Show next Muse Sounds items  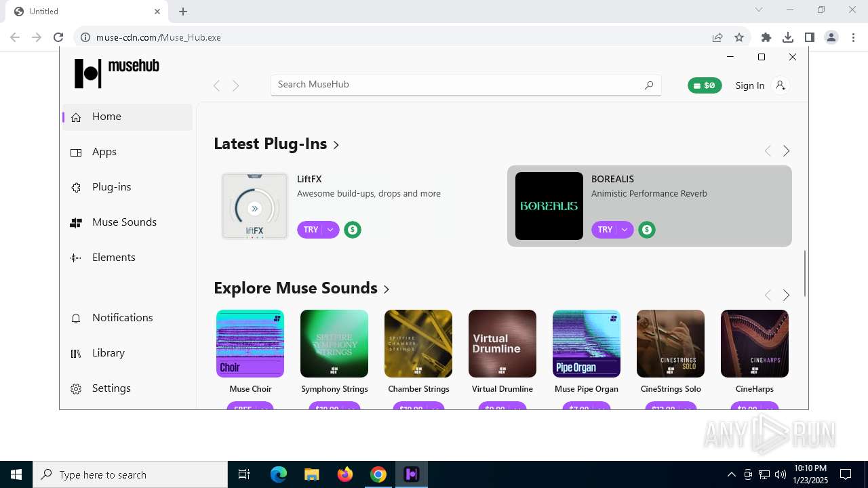click(x=787, y=295)
